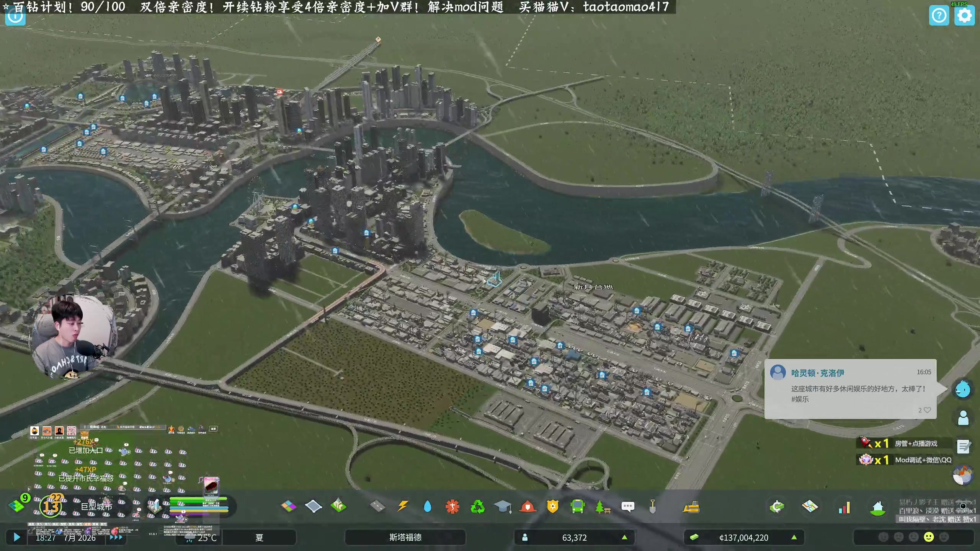Open the game settings gear
The height and width of the screenshot is (551, 980).
tap(964, 15)
